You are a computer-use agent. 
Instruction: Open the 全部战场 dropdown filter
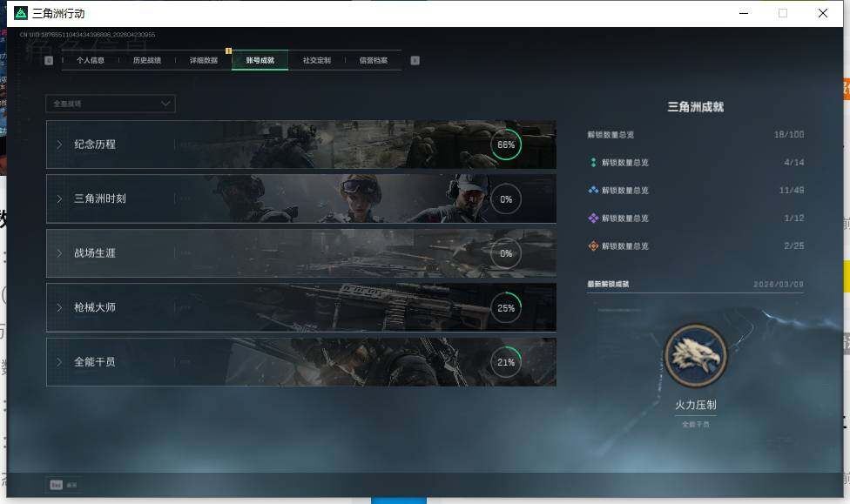[x=111, y=104]
